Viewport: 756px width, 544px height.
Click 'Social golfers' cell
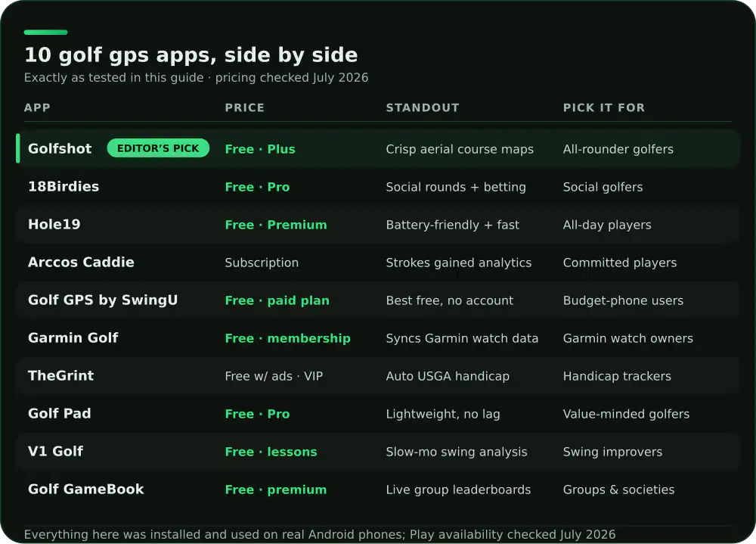point(603,188)
